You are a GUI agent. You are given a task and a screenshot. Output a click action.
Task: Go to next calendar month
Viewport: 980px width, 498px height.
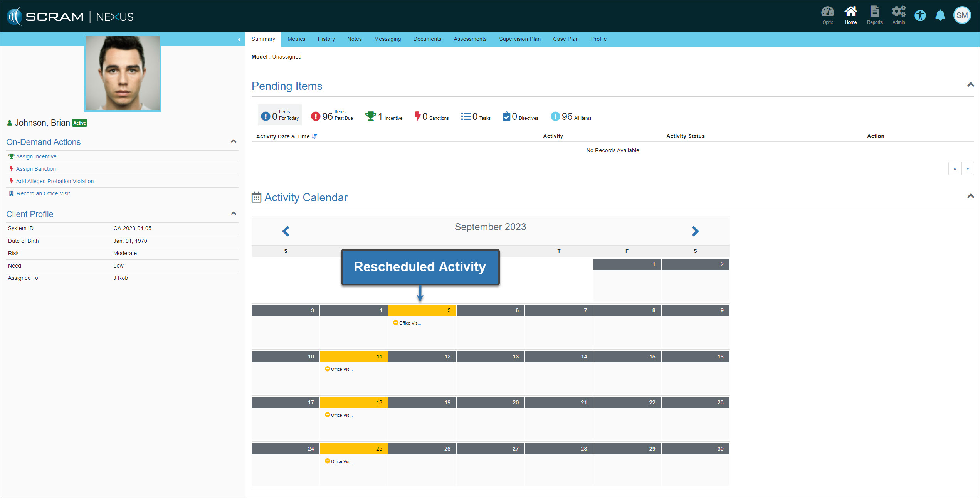point(695,231)
